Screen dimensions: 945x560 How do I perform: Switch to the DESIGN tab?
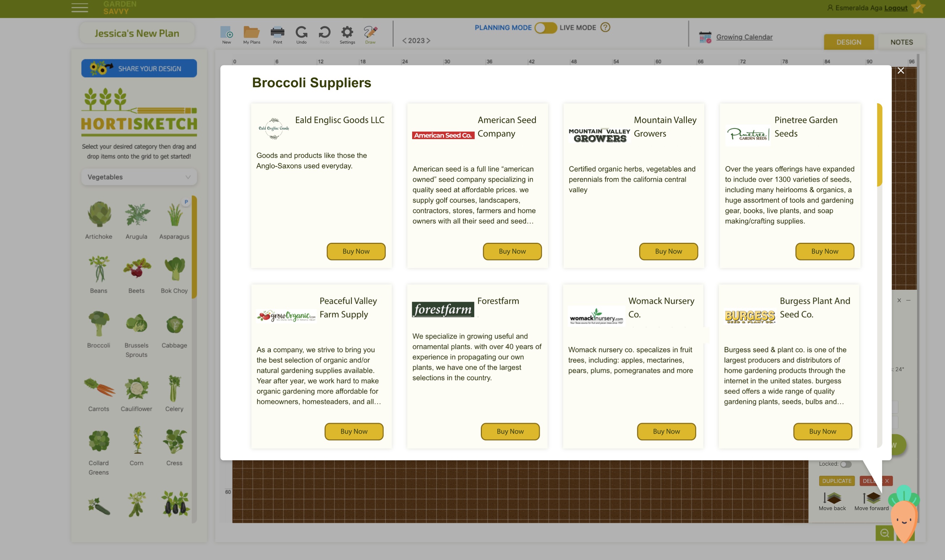pyautogui.click(x=849, y=42)
